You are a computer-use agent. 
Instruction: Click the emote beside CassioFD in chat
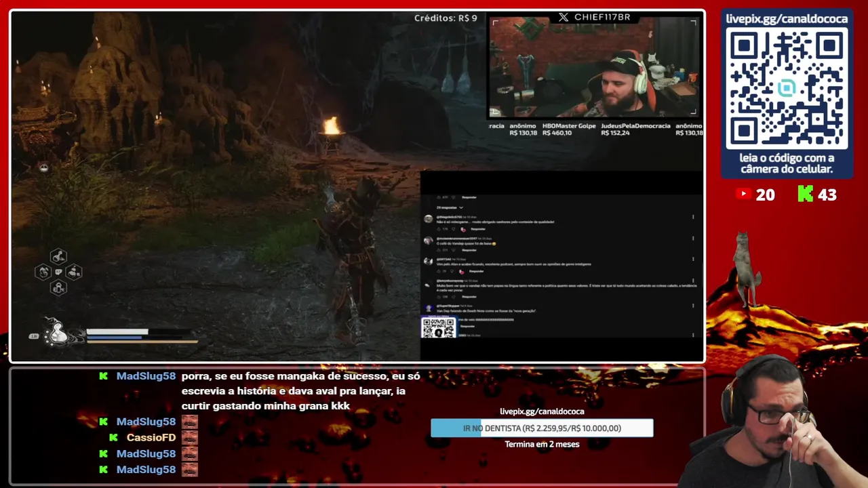pos(190,438)
